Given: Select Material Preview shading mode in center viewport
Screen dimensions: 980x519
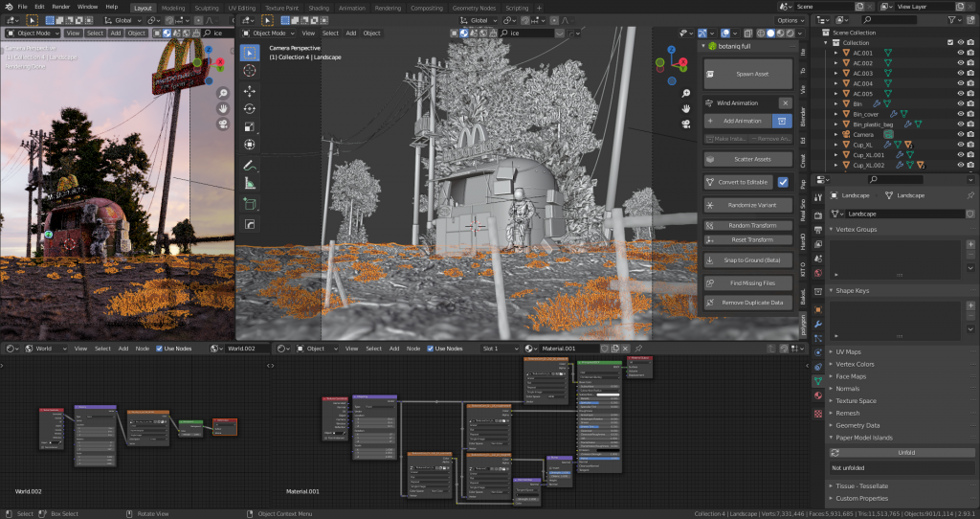Looking at the screenshot, I should pyautogui.click(x=780, y=34).
